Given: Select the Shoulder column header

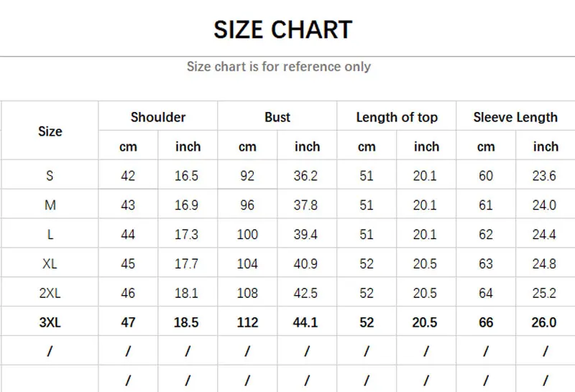Looking at the screenshot, I should pyautogui.click(x=158, y=117).
